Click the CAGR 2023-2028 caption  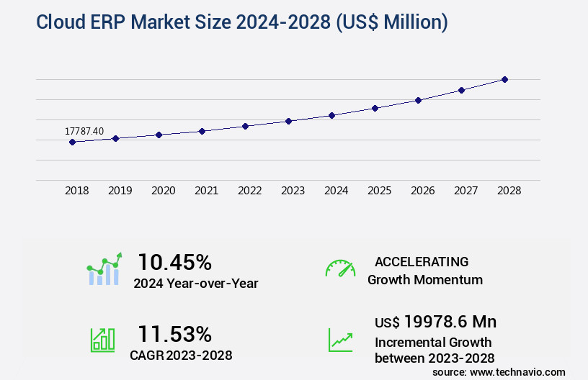(181, 355)
